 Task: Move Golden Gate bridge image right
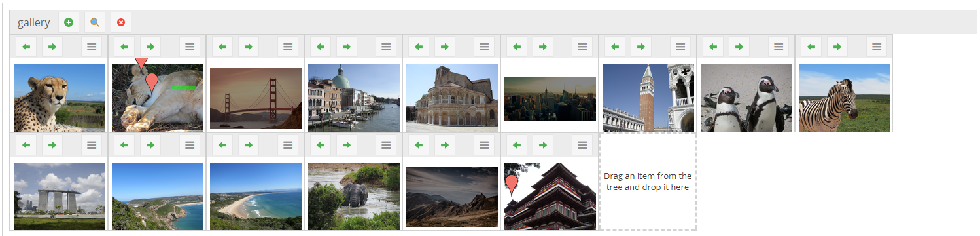pyautogui.click(x=249, y=47)
